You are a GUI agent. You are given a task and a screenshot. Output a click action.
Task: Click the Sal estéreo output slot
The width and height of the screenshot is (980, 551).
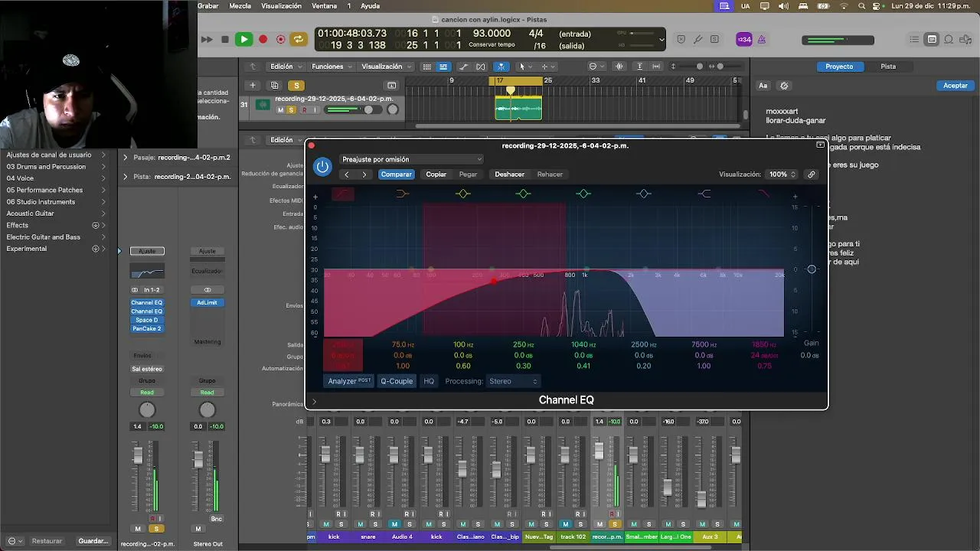click(x=147, y=369)
